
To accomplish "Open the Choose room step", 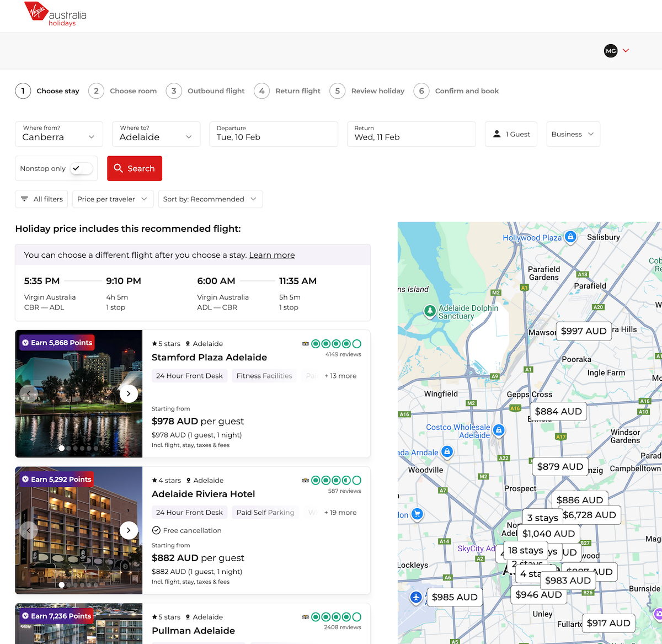I will coord(96,91).
